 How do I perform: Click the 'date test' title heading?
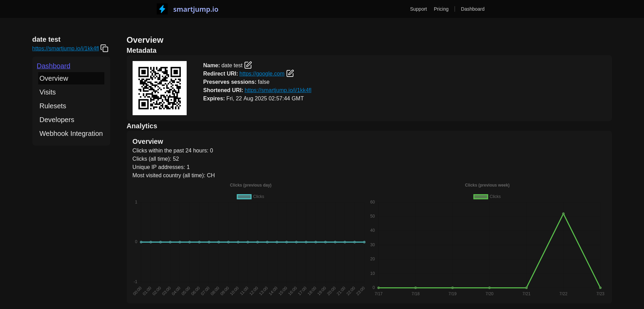pos(46,39)
